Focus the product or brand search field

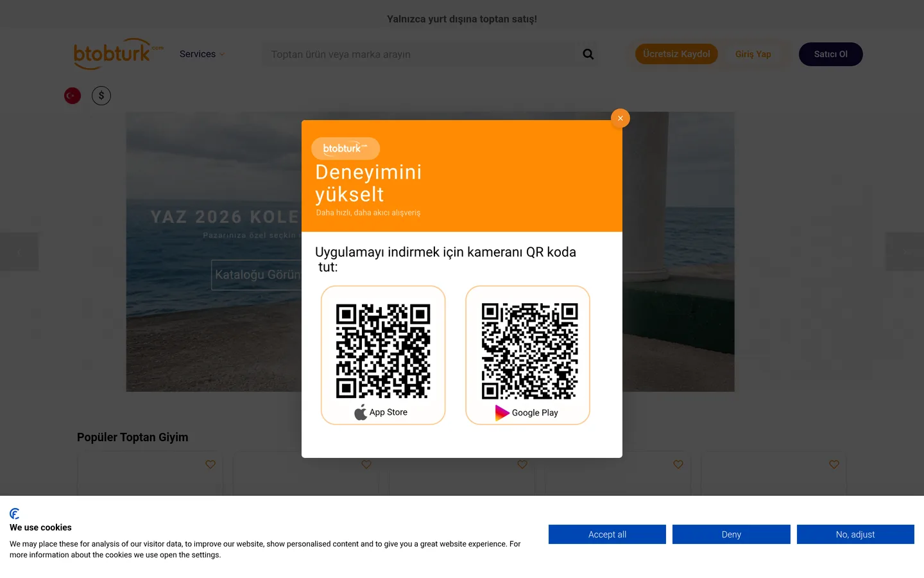424,55
